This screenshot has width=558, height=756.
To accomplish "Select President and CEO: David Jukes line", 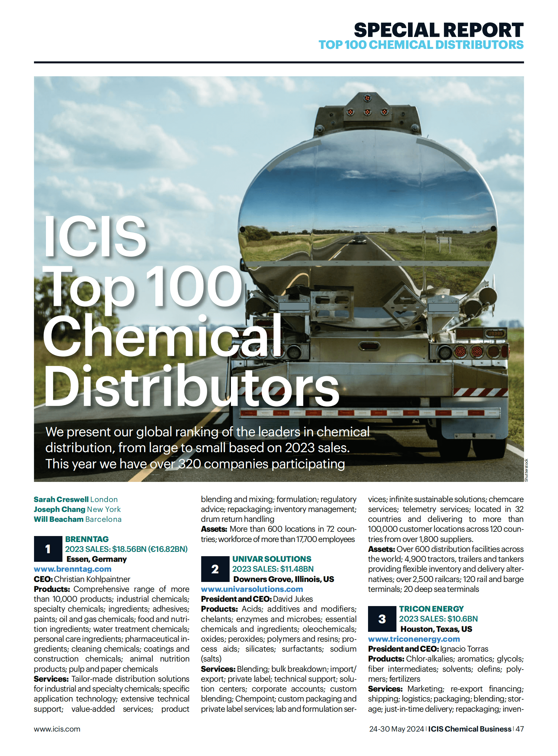I will pos(257,599).
